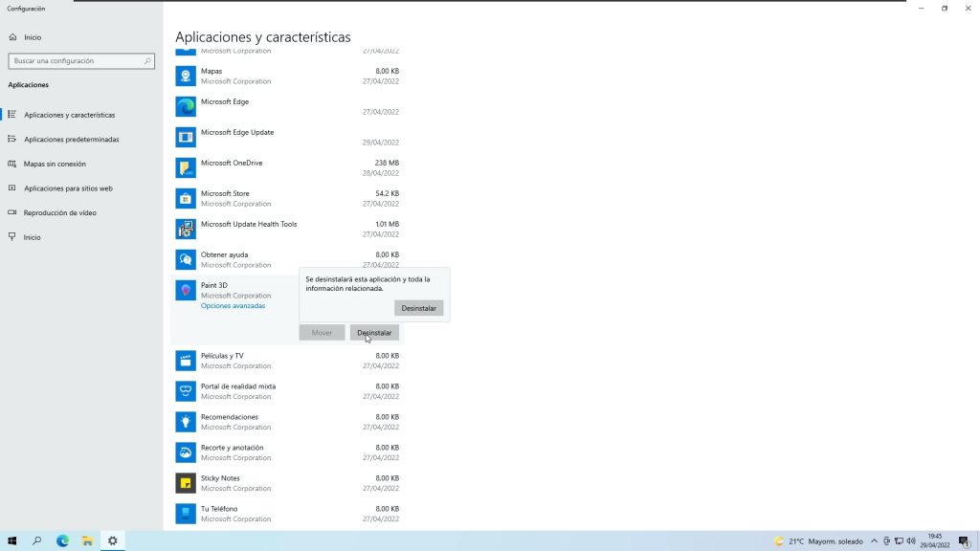Expand the Tu Teléfono app entry
Screen dimensions: 980x551
click(287, 514)
